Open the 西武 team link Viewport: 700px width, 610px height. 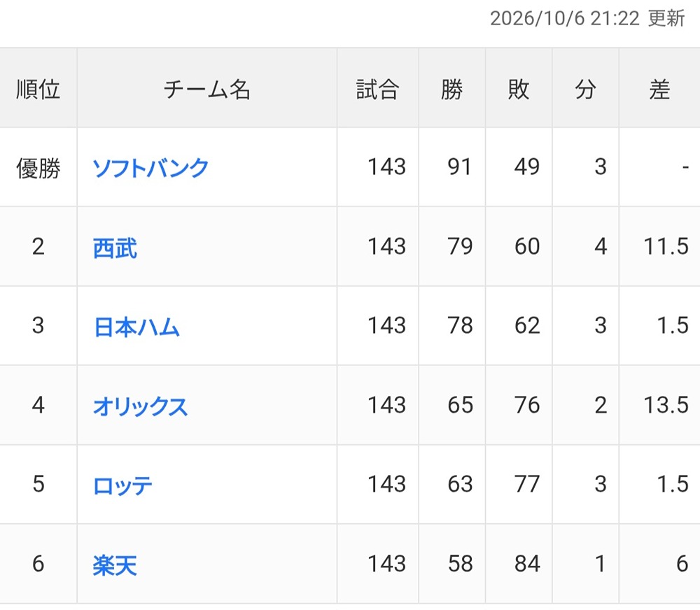(115, 248)
